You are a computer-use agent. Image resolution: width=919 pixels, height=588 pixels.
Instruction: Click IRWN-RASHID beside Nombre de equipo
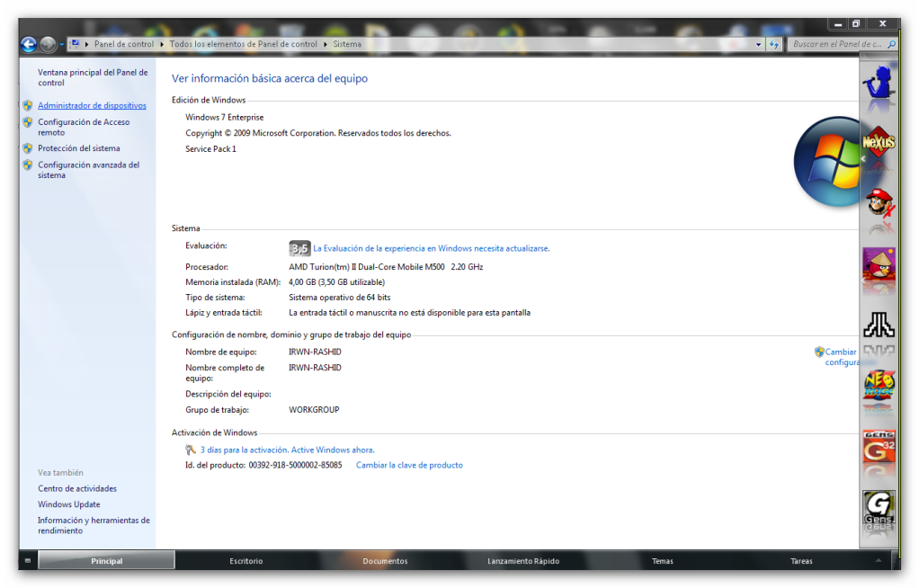coord(315,352)
